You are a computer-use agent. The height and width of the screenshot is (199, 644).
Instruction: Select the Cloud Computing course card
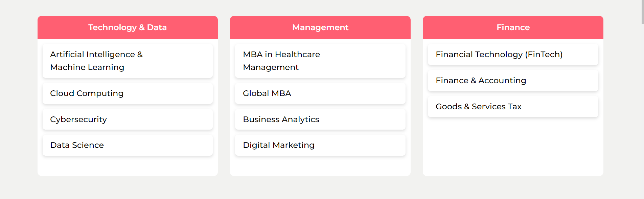128,93
